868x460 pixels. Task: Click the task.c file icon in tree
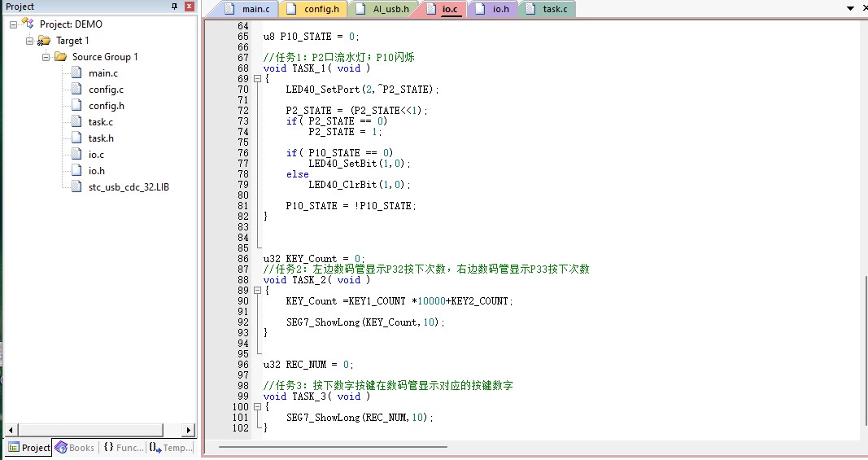[77, 121]
